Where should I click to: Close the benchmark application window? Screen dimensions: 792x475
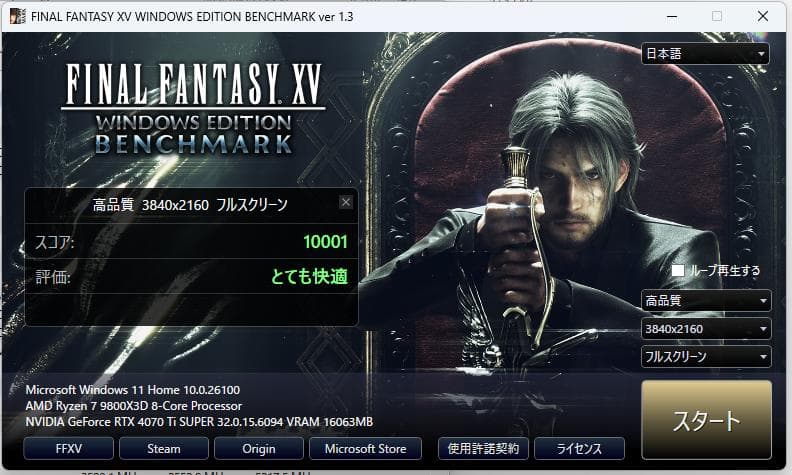coord(763,16)
